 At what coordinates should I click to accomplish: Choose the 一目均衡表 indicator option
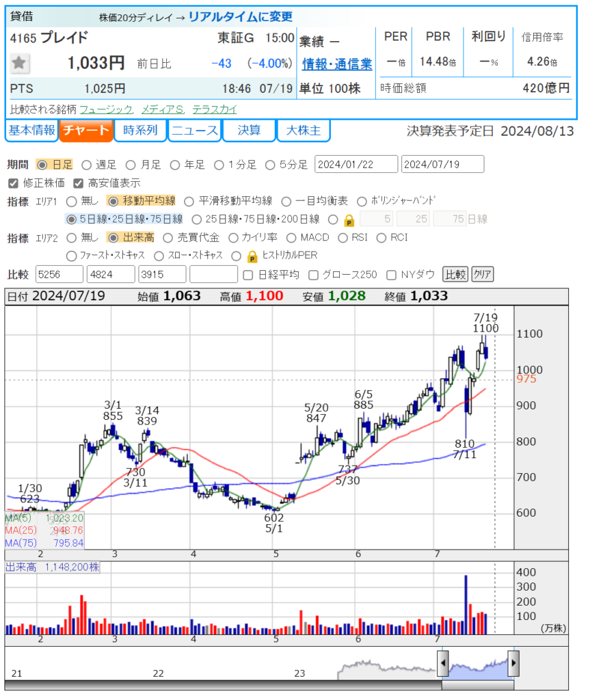pyautogui.click(x=286, y=201)
